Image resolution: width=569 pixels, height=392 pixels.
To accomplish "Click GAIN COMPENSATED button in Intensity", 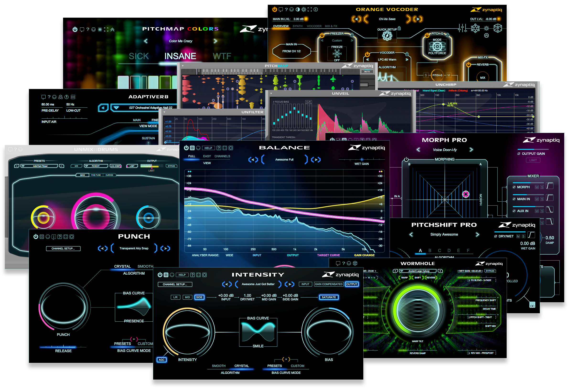I will pos(328,284).
